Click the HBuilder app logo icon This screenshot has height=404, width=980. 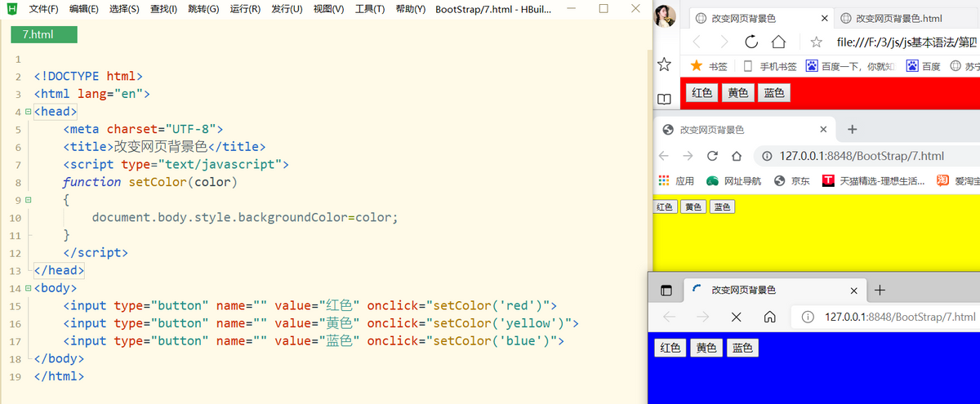(11, 9)
